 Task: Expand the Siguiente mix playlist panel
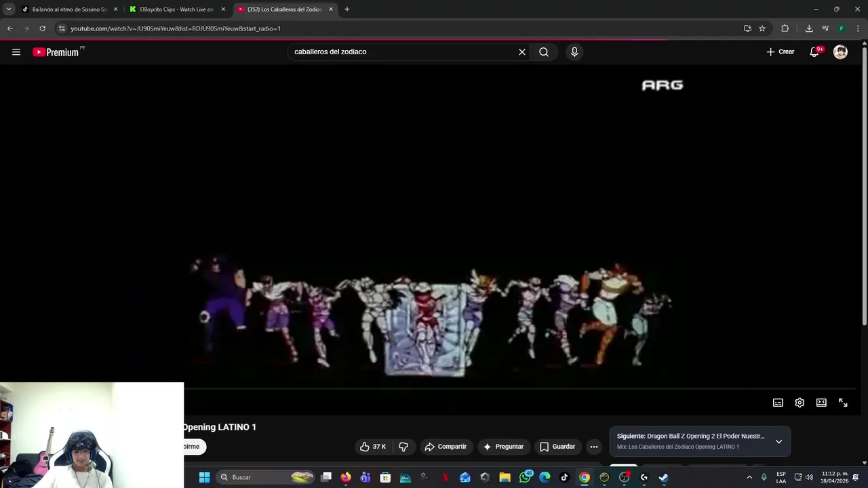(x=778, y=441)
